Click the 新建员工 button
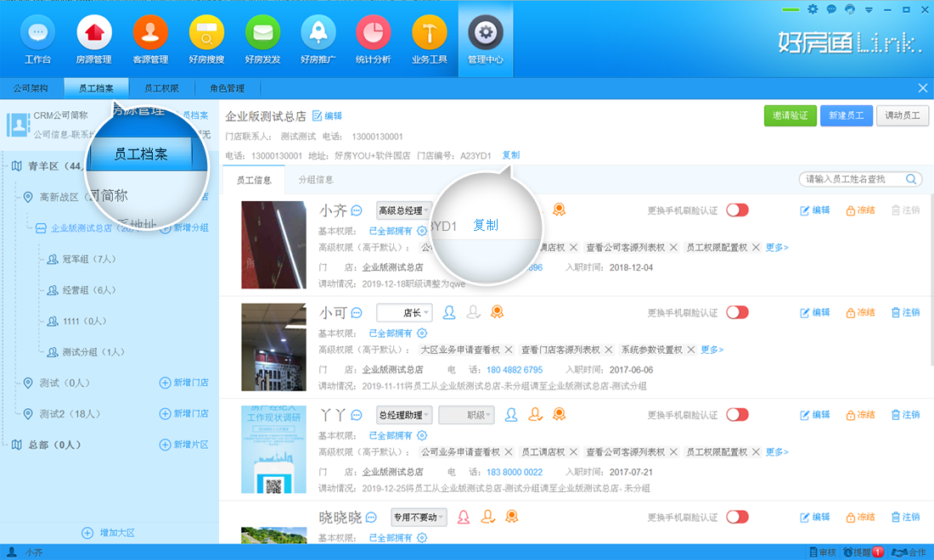The height and width of the screenshot is (560, 934). 846,115
